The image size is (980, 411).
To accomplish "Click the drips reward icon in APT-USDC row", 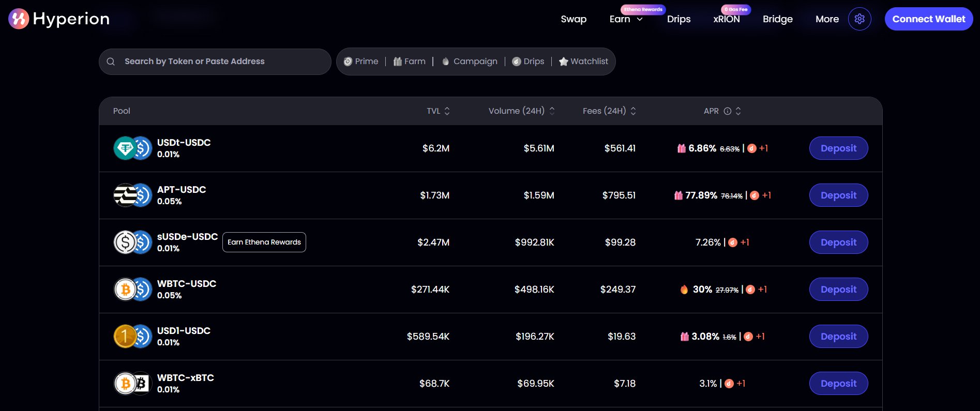I will [755, 195].
